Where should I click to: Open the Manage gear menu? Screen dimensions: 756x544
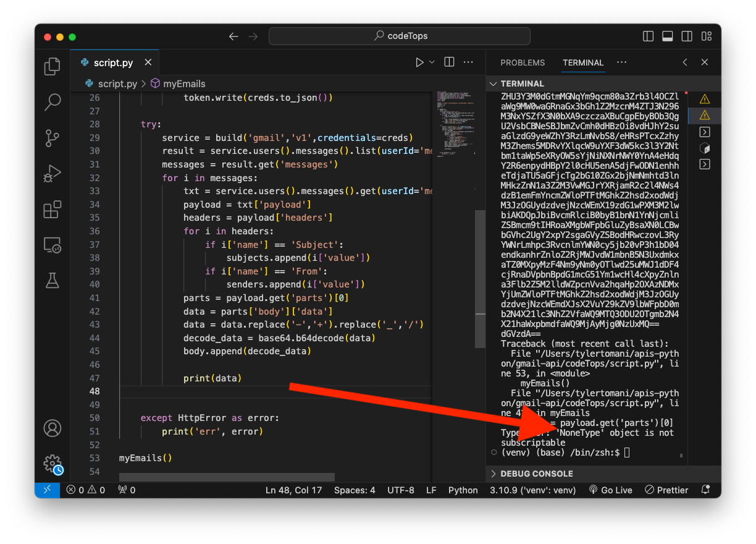tap(52, 464)
